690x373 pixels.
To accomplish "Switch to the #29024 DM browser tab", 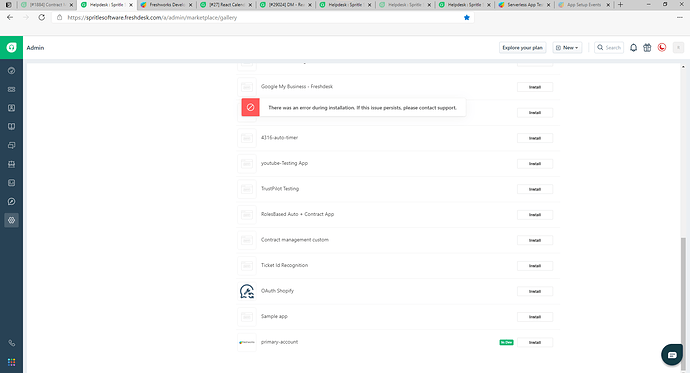I will click(x=286, y=5).
